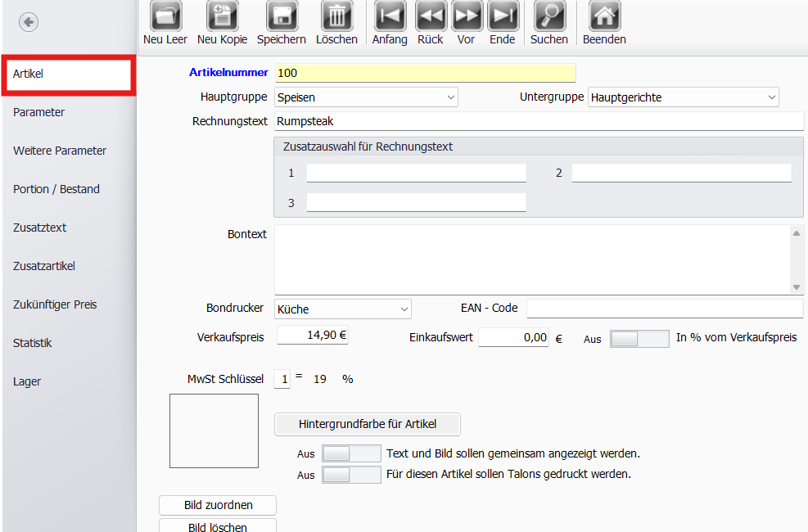Open the Zukünftiger Preis tab
This screenshot has height=532, width=808.
coord(69,305)
